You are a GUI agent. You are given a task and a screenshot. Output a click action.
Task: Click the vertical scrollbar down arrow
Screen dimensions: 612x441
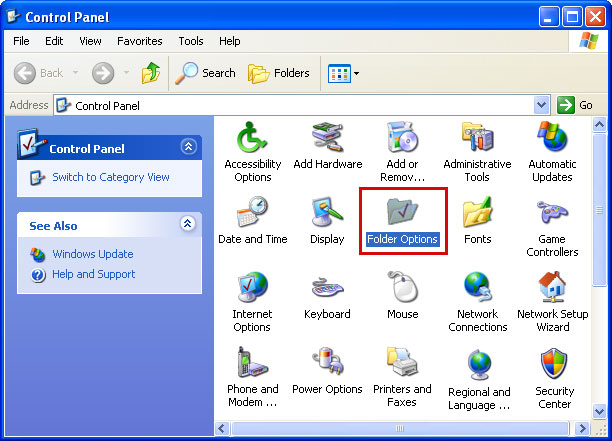pyautogui.click(x=599, y=411)
